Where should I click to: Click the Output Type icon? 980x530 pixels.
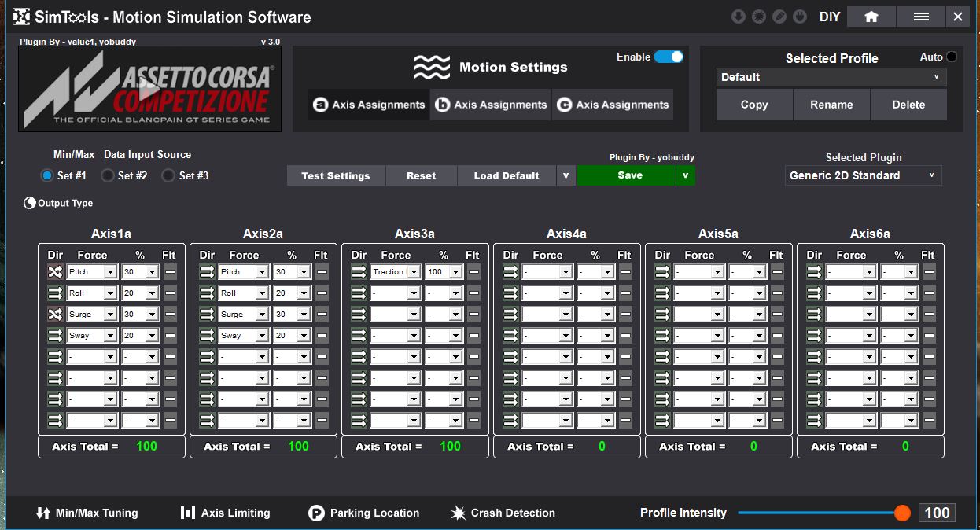point(30,203)
